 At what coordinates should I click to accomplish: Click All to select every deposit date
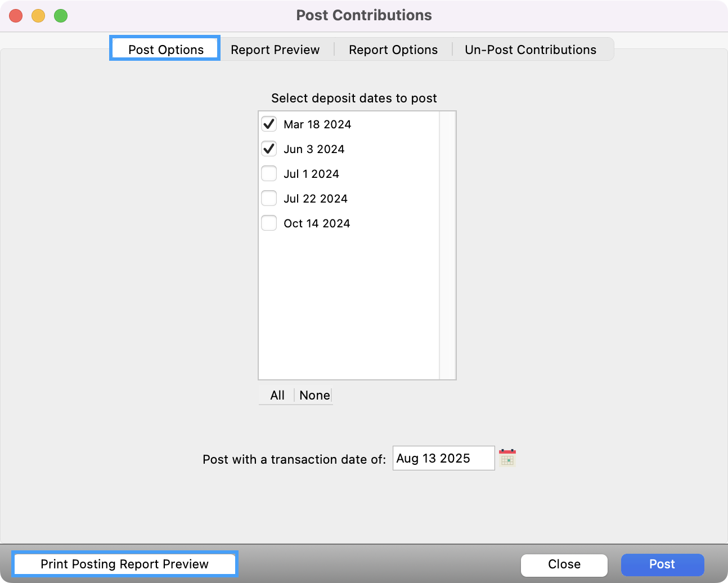[x=276, y=395]
